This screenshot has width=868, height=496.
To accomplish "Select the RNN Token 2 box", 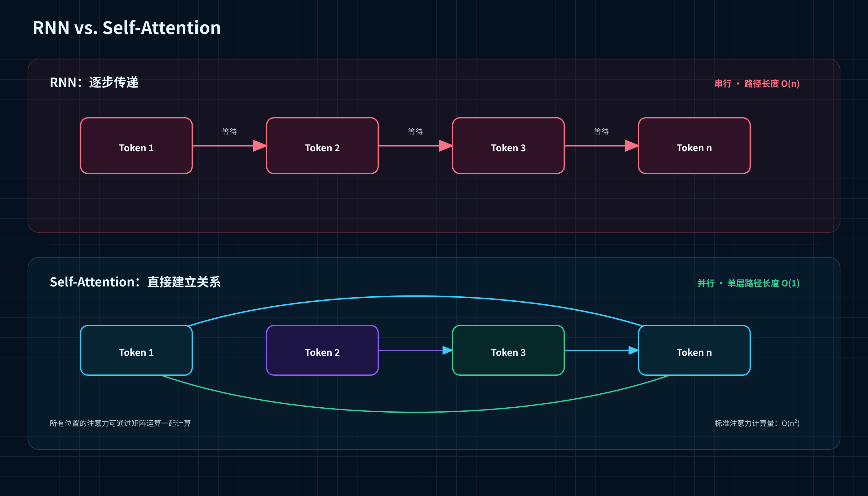I will (x=322, y=146).
